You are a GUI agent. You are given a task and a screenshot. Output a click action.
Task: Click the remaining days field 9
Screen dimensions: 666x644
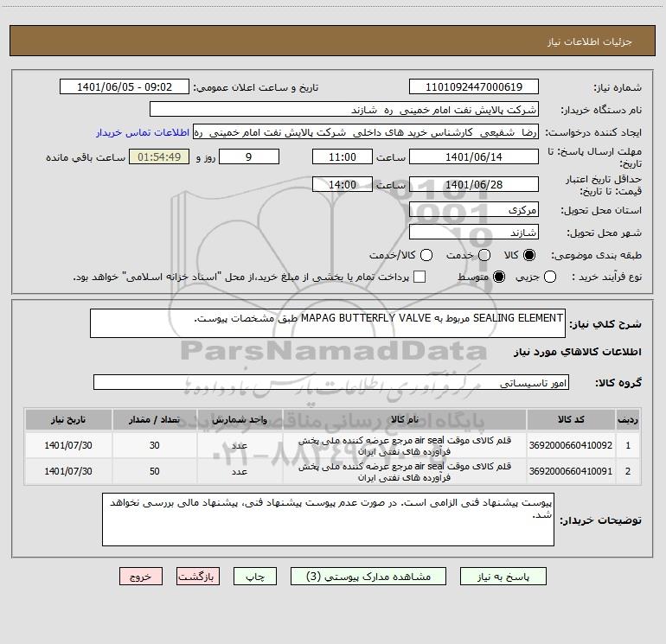tap(249, 156)
